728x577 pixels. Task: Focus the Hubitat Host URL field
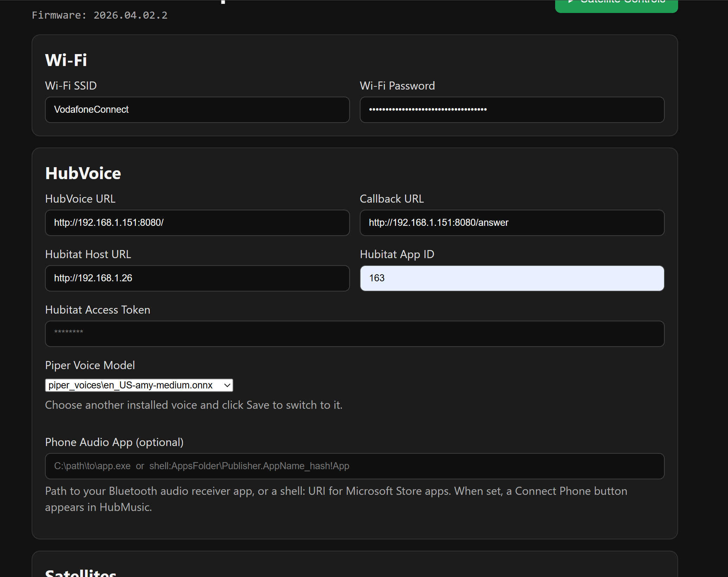[x=197, y=278]
